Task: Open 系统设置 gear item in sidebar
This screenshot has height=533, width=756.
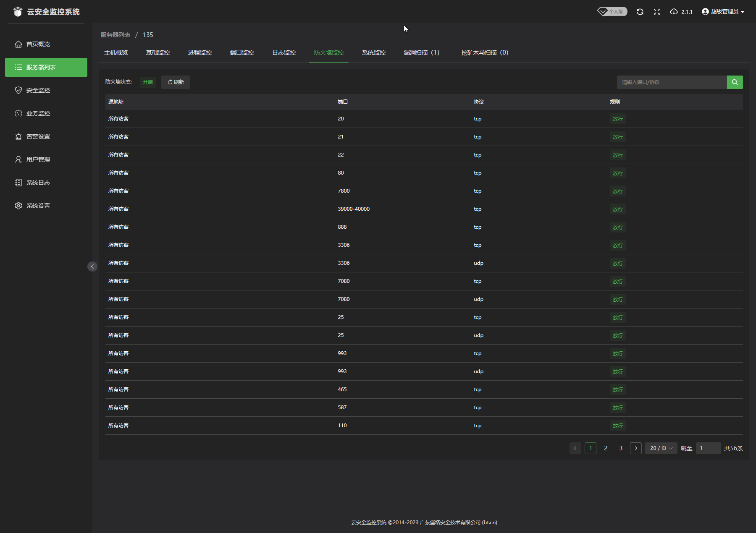Action: [x=38, y=206]
